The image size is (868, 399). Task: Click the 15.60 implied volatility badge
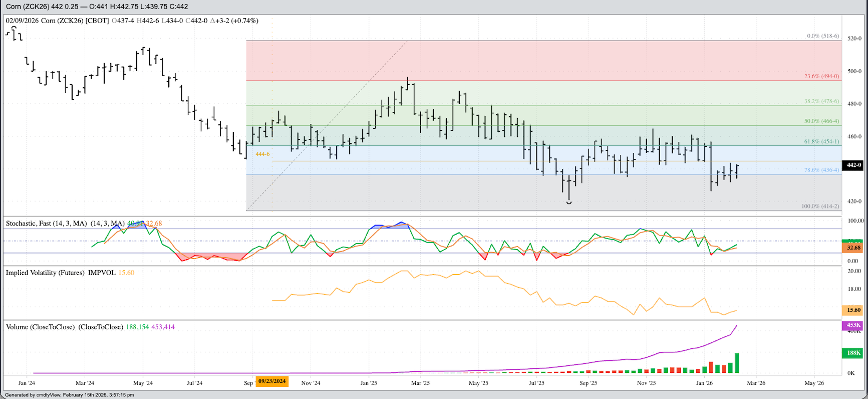(853, 310)
